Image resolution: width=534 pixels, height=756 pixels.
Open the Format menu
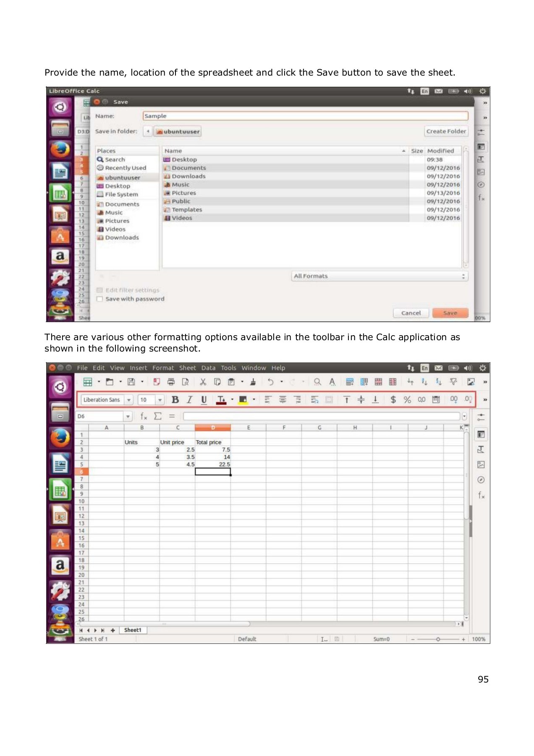click(x=163, y=368)
